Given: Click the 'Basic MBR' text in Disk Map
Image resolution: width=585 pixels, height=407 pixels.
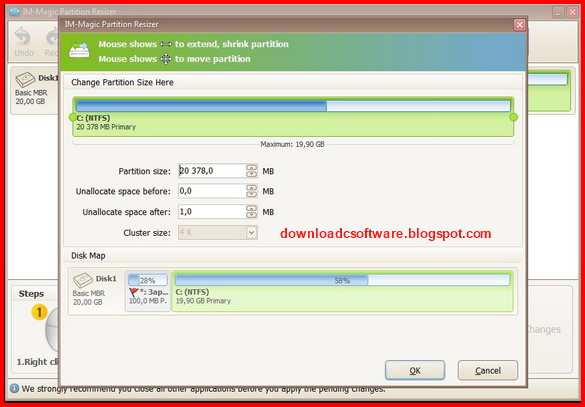Looking at the screenshot, I should coord(89,294).
